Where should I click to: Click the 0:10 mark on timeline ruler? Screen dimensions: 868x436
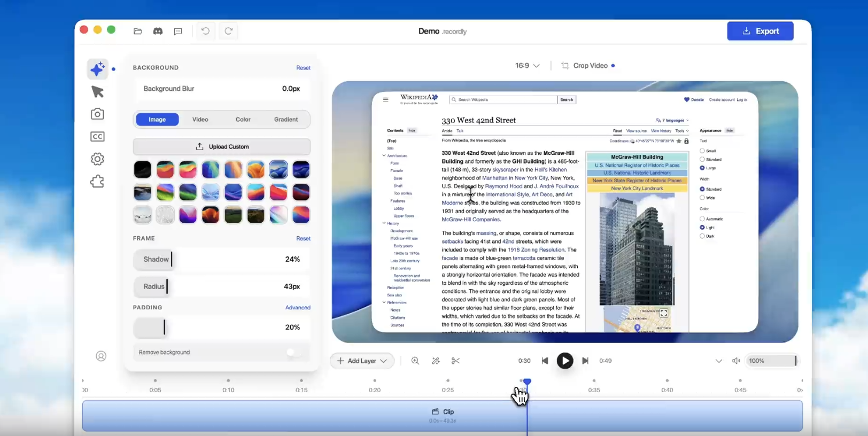tap(228, 390)
